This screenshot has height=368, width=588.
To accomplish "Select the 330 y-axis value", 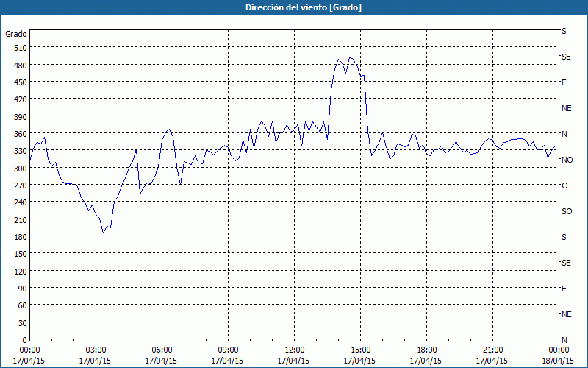I will [x=21, y=151].
